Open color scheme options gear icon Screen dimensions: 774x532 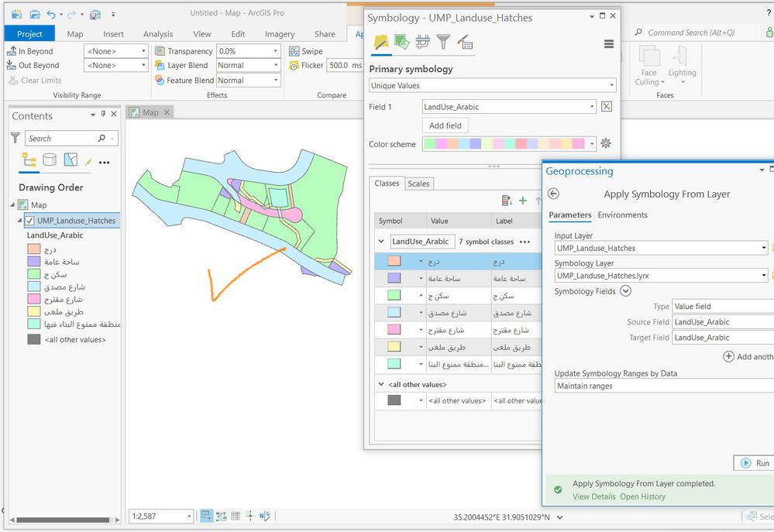tap(606, 143)
